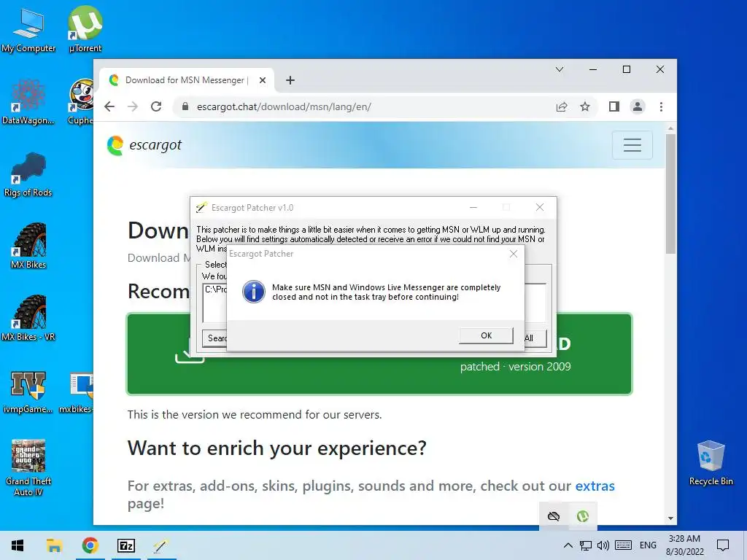Image resolution: width=747 pixels, height=560 pixels.
Task: Click the share this page icon
Action: 562,106
